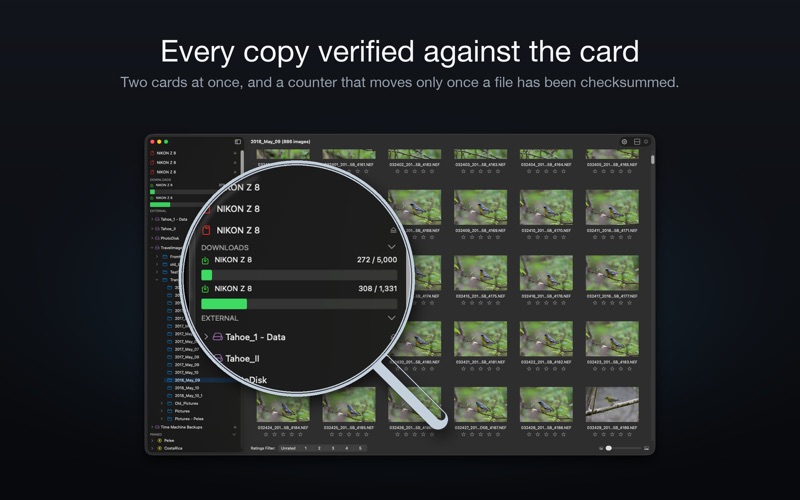The image size is (800, 500).
Task: Open the Pictures folder
Action: click(182, 411)
